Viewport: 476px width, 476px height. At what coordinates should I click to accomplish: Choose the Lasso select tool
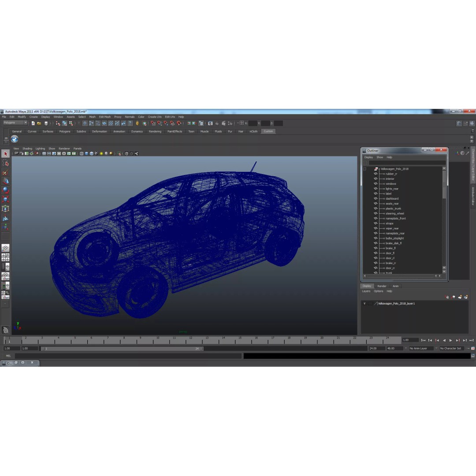pyautogui.click(x=5, y=163)
